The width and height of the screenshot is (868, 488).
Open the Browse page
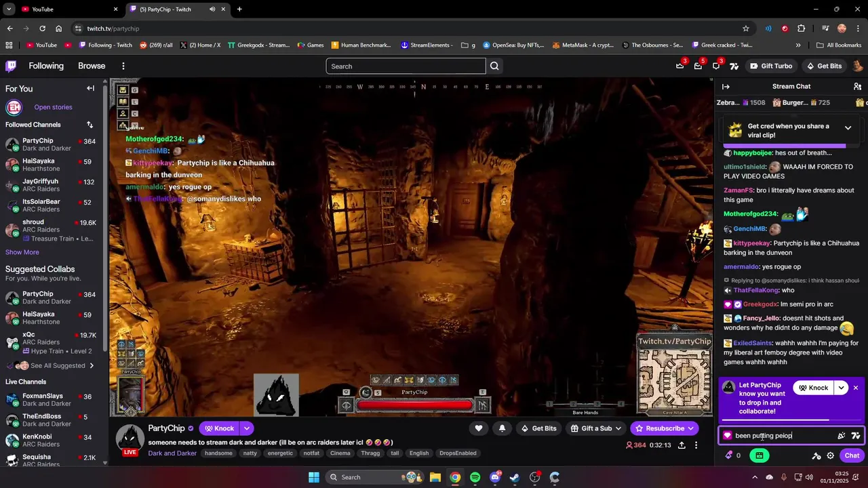pos(92,66)
